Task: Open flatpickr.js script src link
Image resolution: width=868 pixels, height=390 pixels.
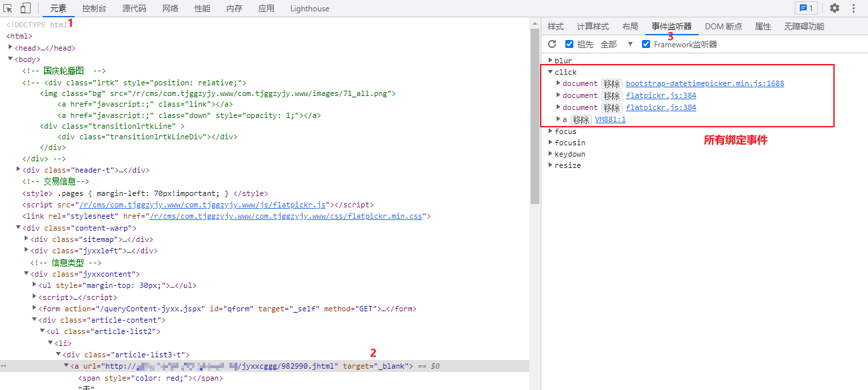Action: point(202,205)
